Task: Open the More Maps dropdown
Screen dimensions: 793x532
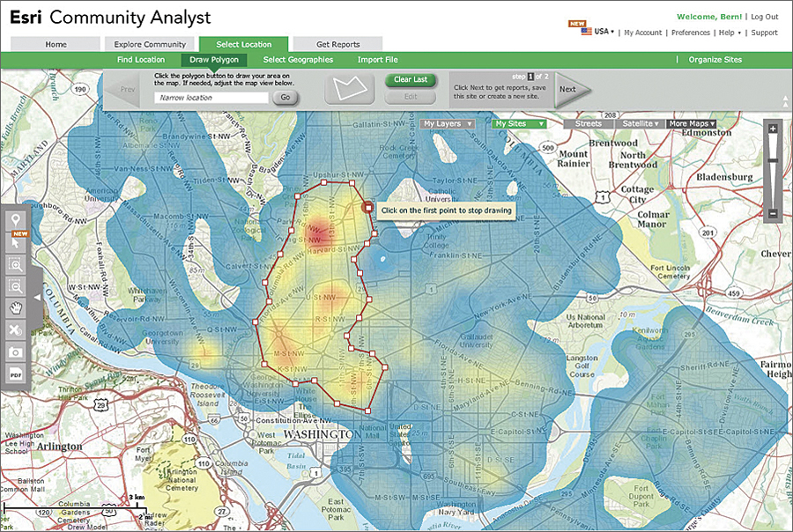Action: [x=692, y=123]
